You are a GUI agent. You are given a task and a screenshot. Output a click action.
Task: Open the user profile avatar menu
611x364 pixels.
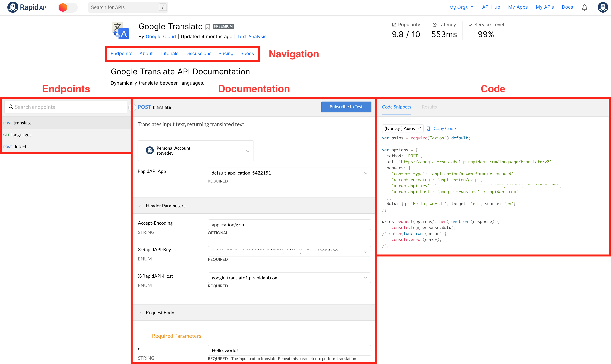(603, 7)
